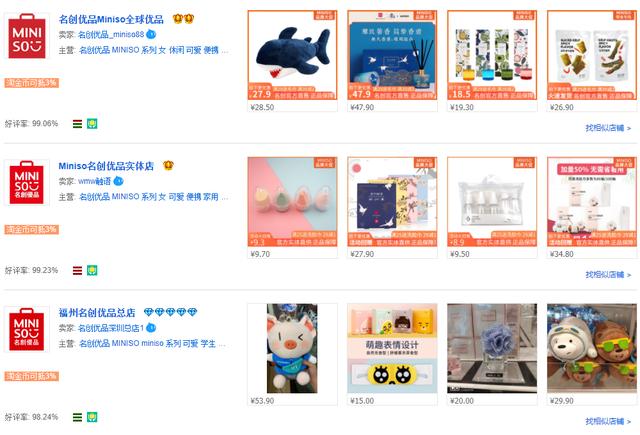
Task: Open the shop link 名创优品Miniso全球优品
Action: tap(111, 19)
